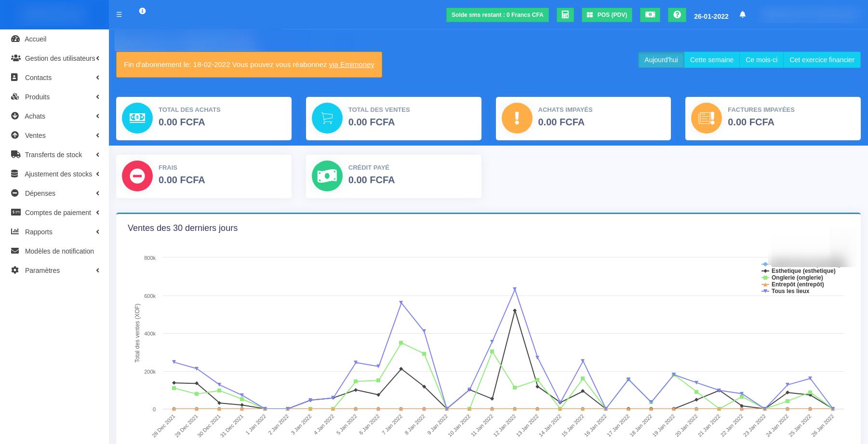Image resolution: width=868 pixels, height=444 pixels.
Task: Open Modèles de notification menu item
Action: click(54, 251)
